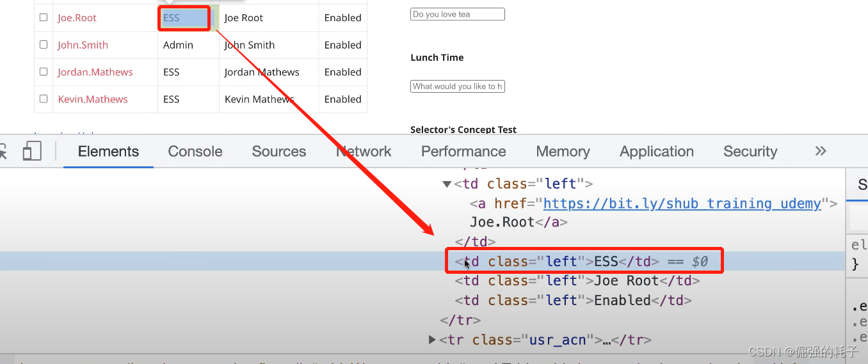The height and width of the screenshot is (364, 868).
Task: Click the Selector's Concept Test heading
Action: click(x=463, y=130)
